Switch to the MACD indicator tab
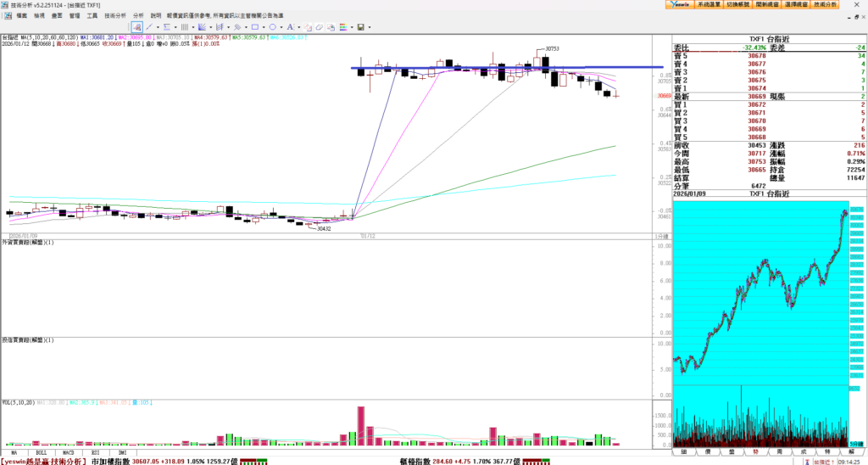 (x=68, y=453)
